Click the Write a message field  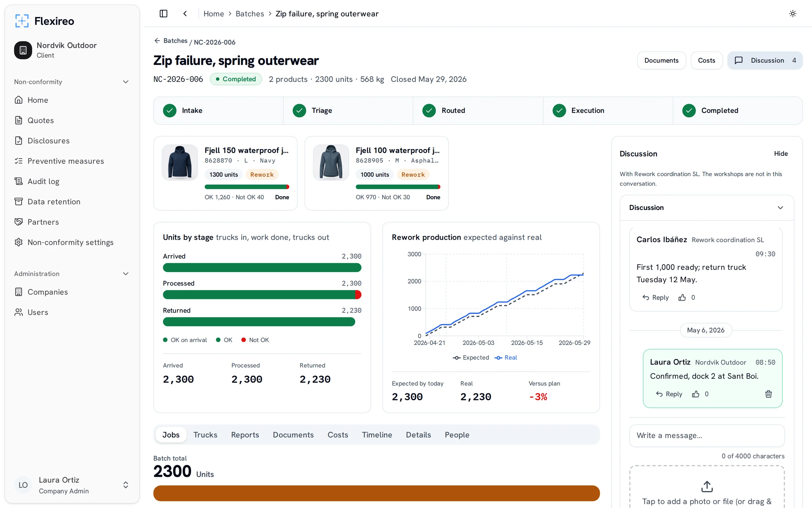707,436
